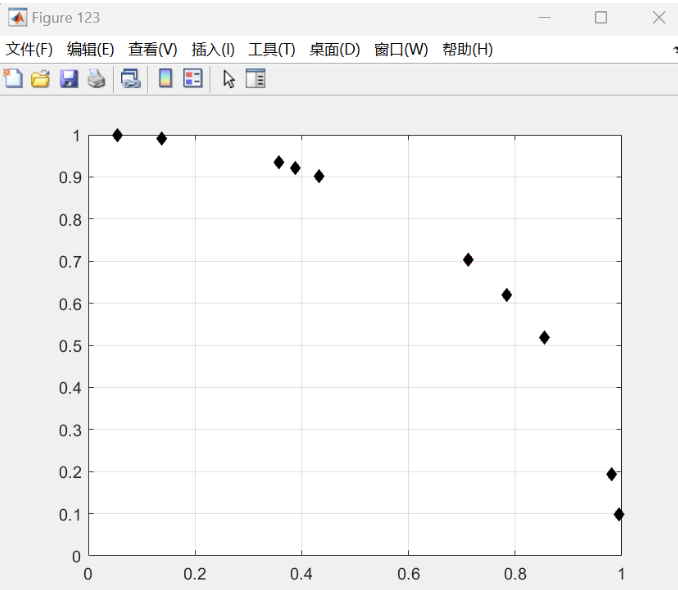Click the New Figure toolbar icon
The width and height of the screenshot is (678, 590).
tap(14, 79)
